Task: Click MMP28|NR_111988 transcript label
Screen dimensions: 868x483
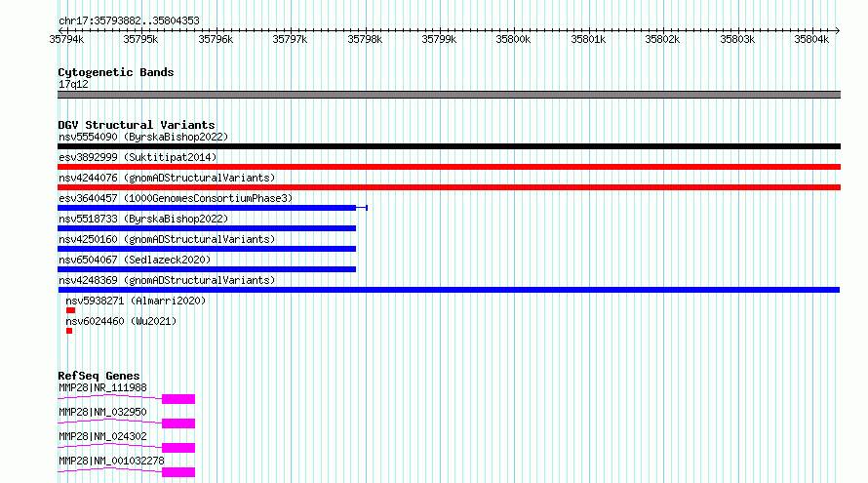Action: point(103,388)
